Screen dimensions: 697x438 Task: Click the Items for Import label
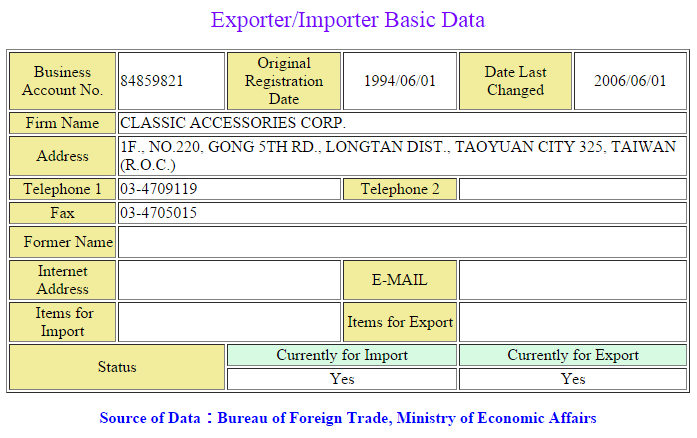(x=63, y=322)
